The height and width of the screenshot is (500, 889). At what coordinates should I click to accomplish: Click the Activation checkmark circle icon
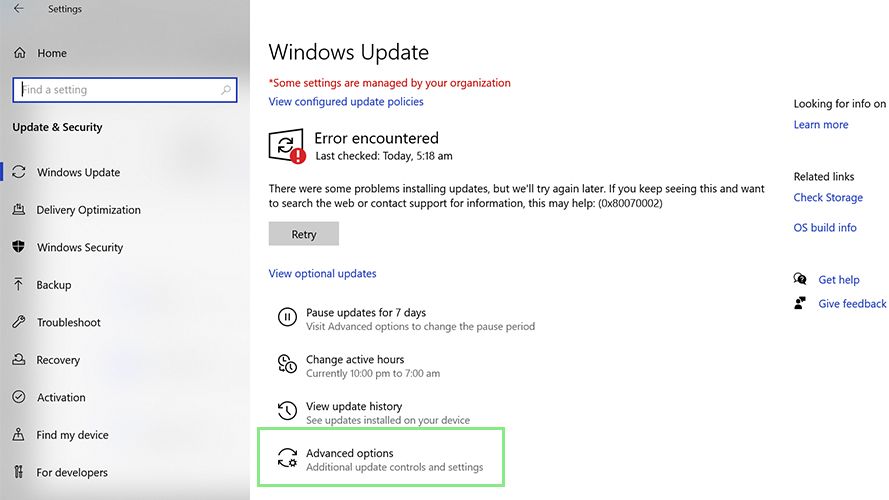click(x=19, y=397)
